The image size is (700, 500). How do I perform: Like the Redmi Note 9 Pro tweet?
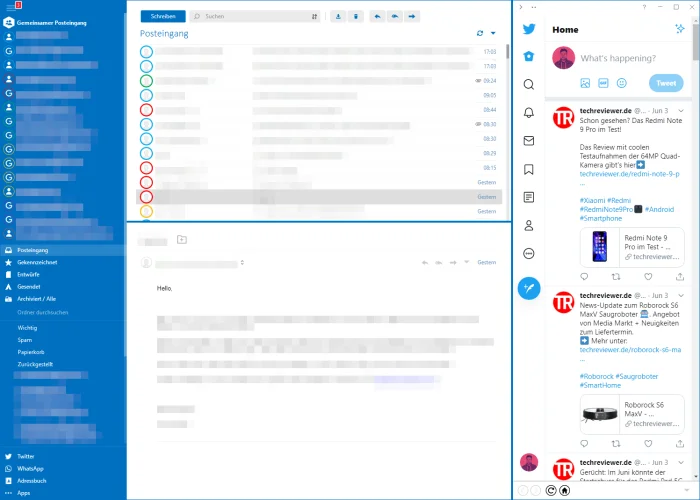click(x=648, y=277)
